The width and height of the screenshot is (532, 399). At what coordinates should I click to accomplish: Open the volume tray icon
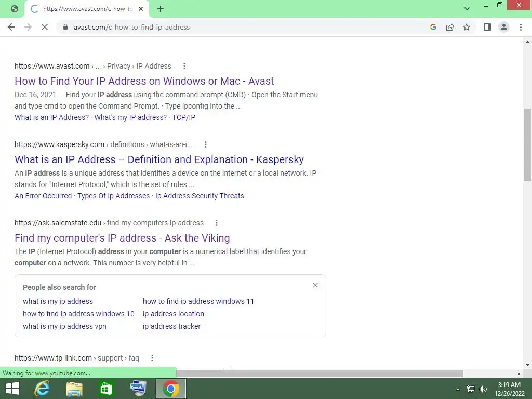click(483, 389)
